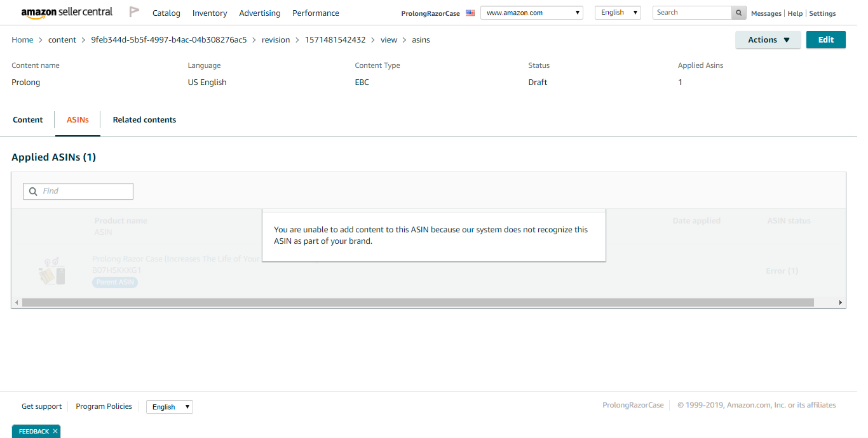Click the left arrow of the horizontal scrollbar

pos(15,302)
